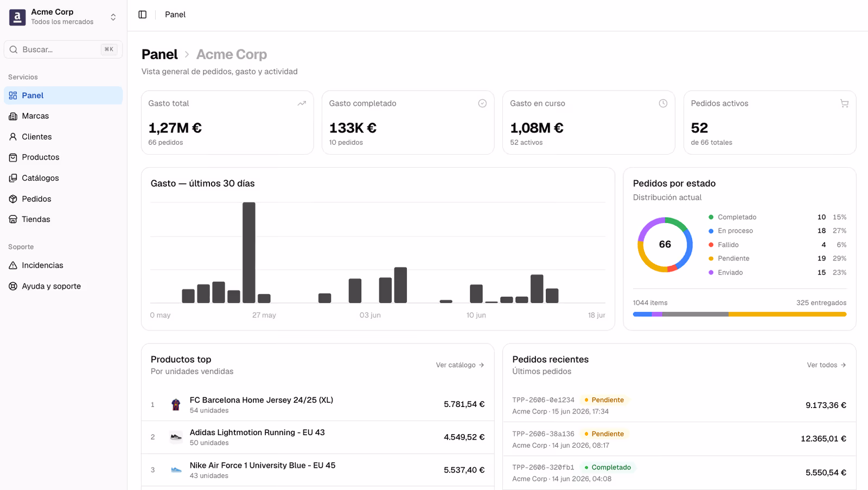Open Ayuda y soporte

pos(63,286)
